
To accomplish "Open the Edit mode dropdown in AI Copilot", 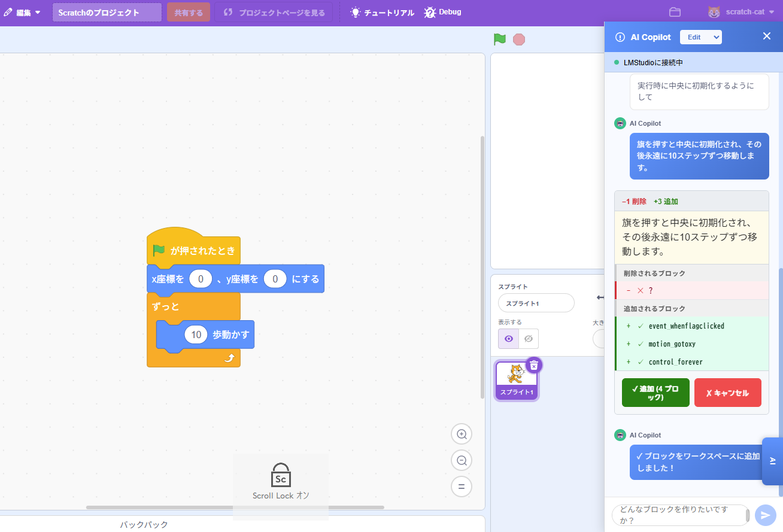I will tap(700, 37).
